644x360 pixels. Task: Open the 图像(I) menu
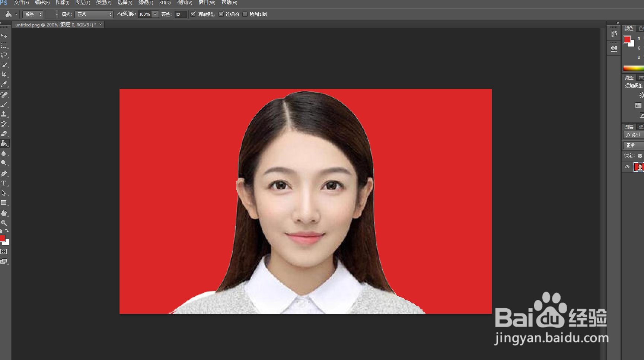point(63,3)
